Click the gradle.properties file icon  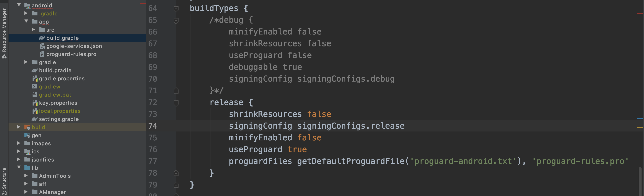pyautogui.click(x=35, y=79)
